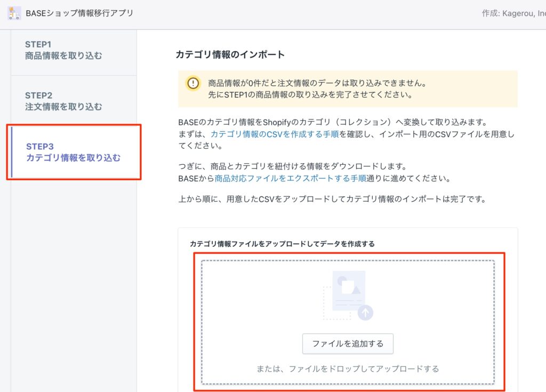Click the BASE shop migration app logo icon

pyautogui.click(x=14, y=13)
